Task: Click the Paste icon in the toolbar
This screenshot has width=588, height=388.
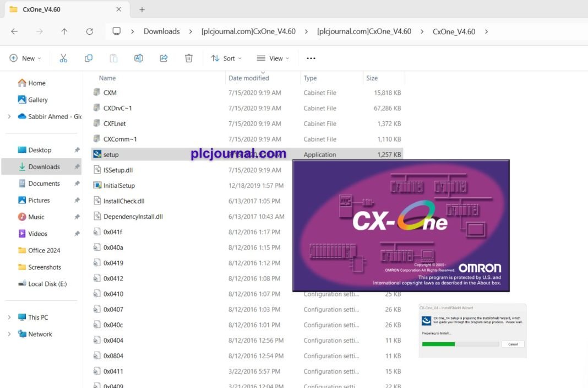Action: click(113, 58)
